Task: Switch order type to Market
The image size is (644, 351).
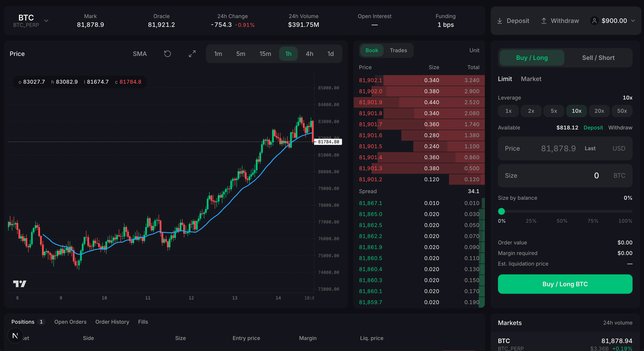Action: 531,79
